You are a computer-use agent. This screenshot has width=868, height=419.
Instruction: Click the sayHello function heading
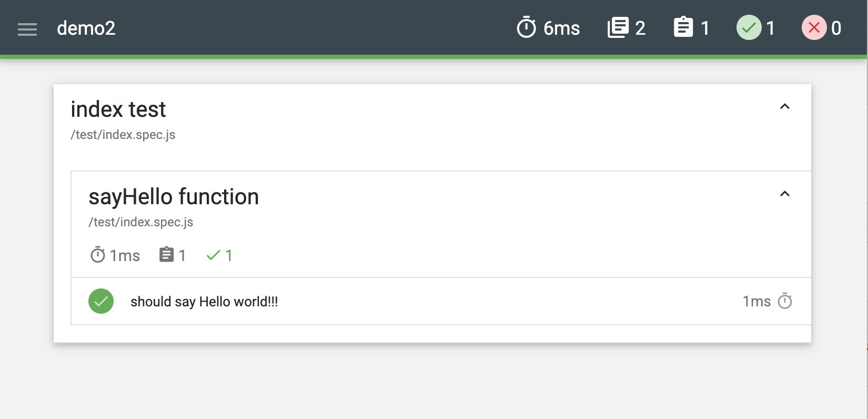pyautogui.click(x=174, y=197)
